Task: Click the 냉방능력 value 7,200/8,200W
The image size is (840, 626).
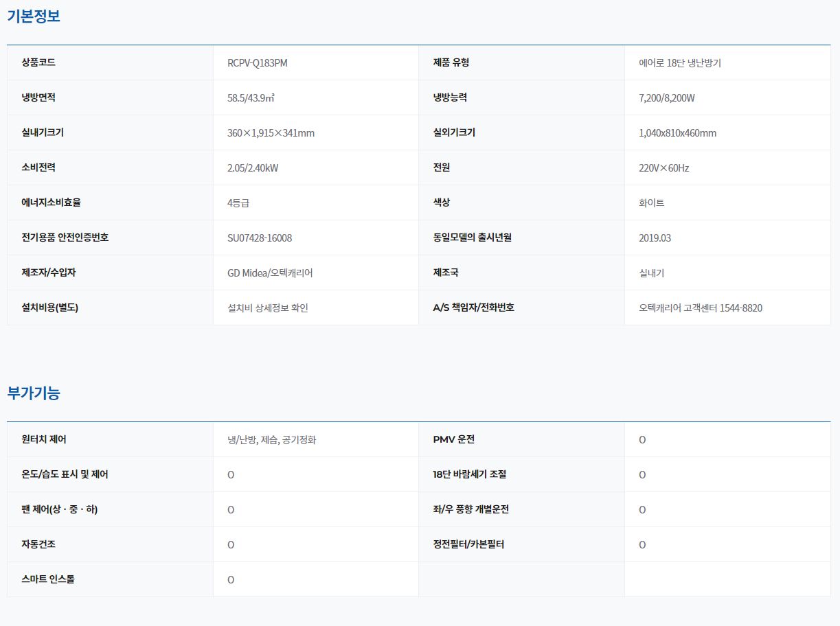Action: pyautogui.click(x=666, y=98)
